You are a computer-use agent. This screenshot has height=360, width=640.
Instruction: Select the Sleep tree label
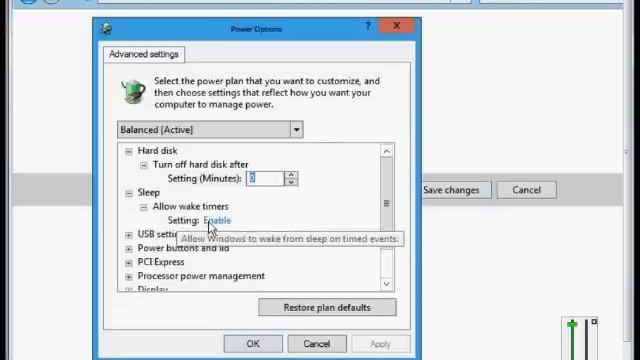coord(149,192)
